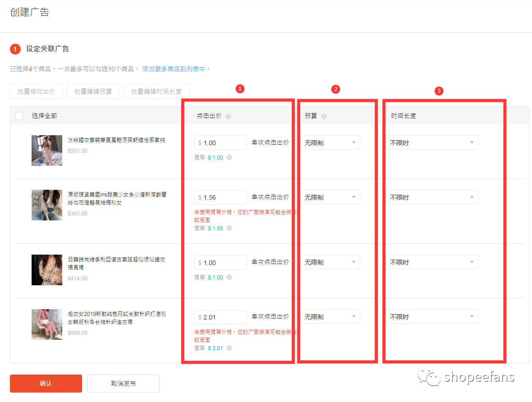Confirm with the orange 确认 button
The image size is (532, 402).
click(46, 384)
